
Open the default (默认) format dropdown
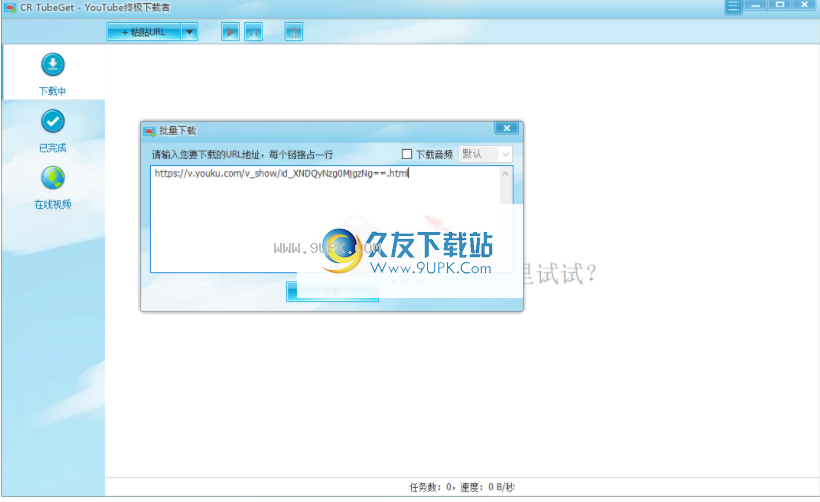coord(485,154)
